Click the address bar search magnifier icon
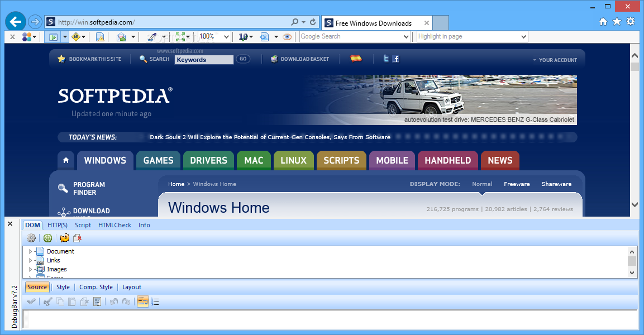 [x=295, y=22]
